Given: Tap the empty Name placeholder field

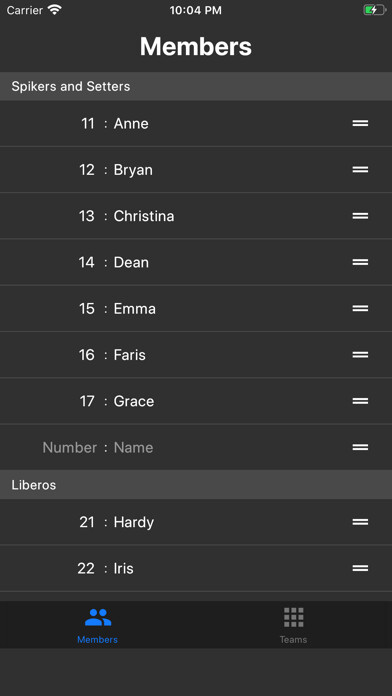Looking at the screenshot, I should pyautogui.click(x=134, y=447).
